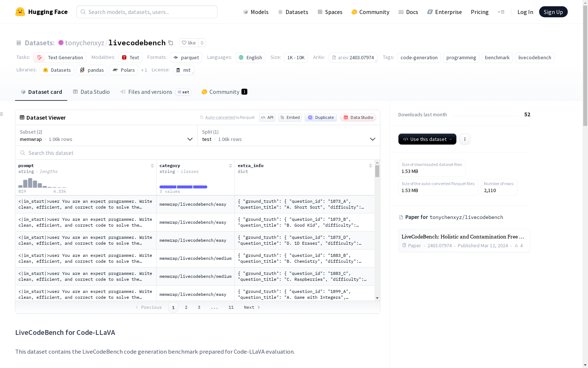The height and width of the screenshot is (368, 588).
Task: Sort the category column
Action: [230, 166]
